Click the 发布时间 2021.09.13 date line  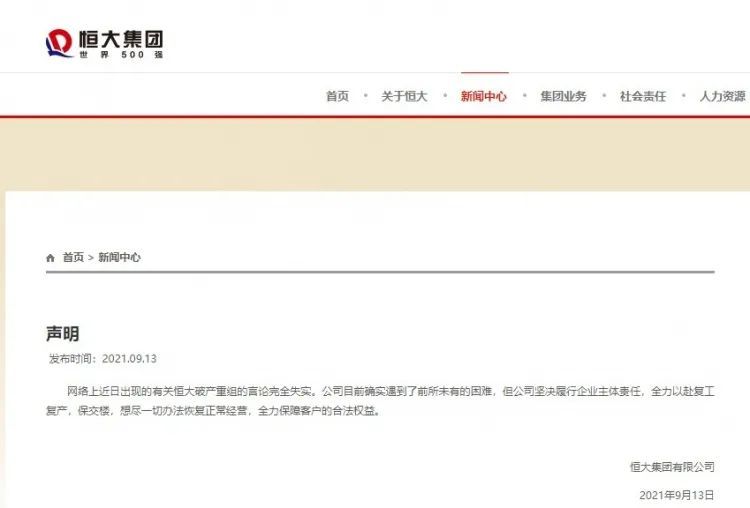(102, 359)
